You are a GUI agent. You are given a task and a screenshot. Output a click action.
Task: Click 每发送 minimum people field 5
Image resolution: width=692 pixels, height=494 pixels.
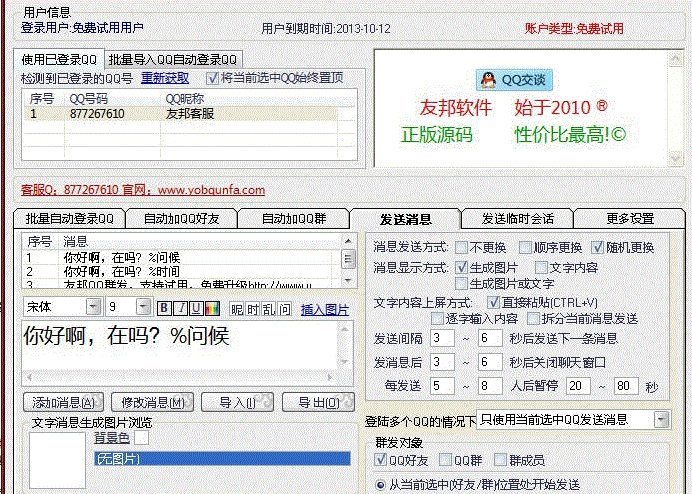click(x=443, y=386)
